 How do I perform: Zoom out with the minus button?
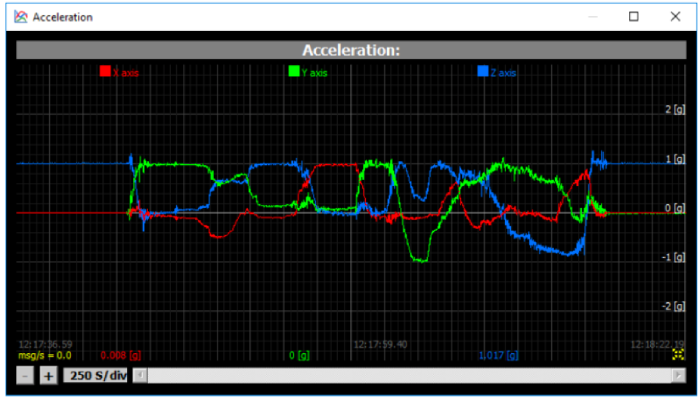click(x=27, y=376)
